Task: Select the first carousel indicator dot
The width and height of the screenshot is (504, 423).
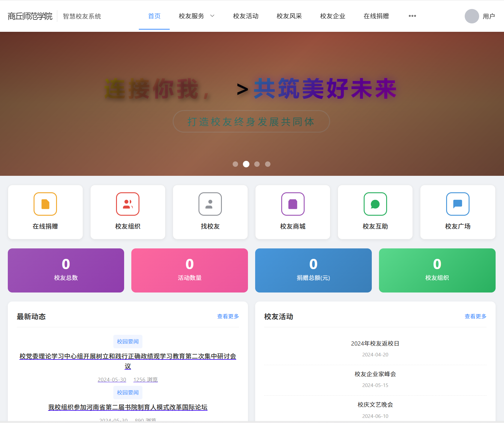Action: [235, 164]
